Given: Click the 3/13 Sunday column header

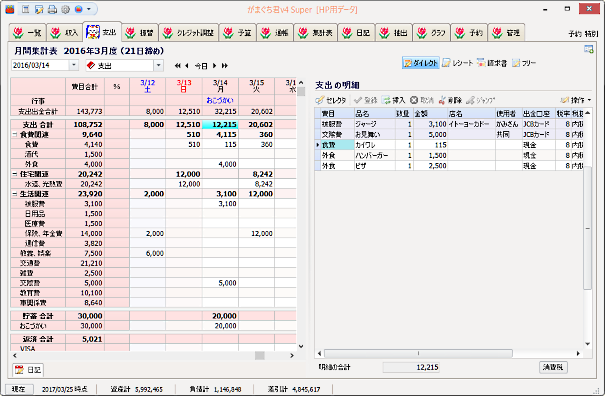Looking at the screenshot, I should 184,86.
